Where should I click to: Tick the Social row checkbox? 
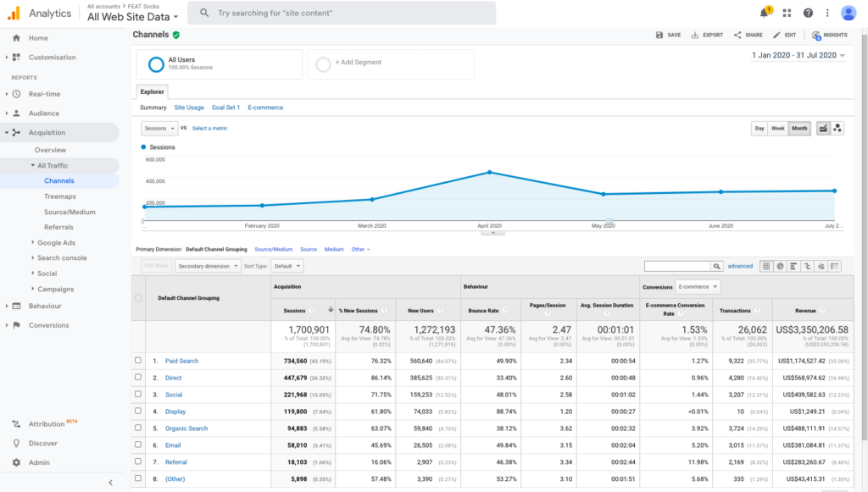(x=138, y=394)
